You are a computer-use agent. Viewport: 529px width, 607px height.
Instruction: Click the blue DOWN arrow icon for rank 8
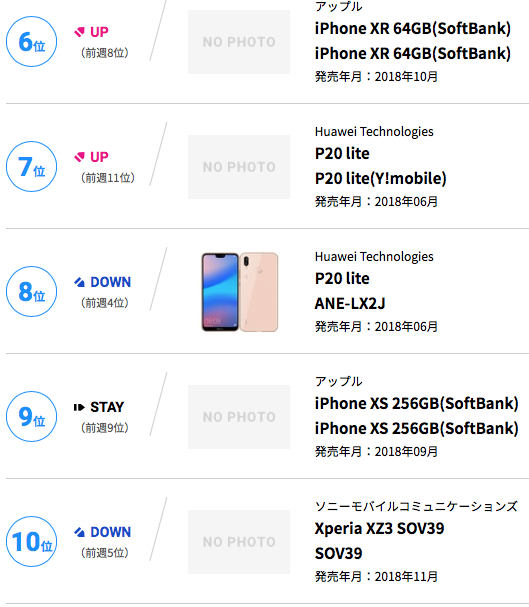point(79,282)
